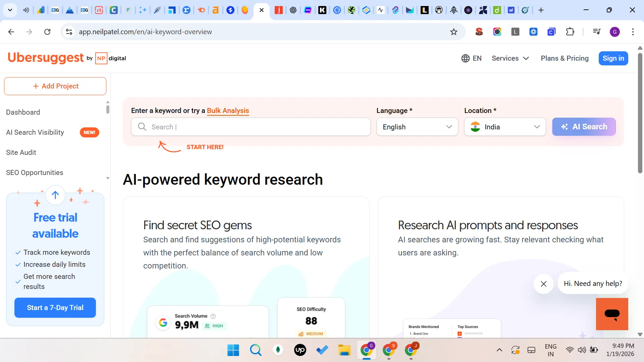Type in the keyword search field
This screenshot has height=362, width=644.
[x=251, y=127]
